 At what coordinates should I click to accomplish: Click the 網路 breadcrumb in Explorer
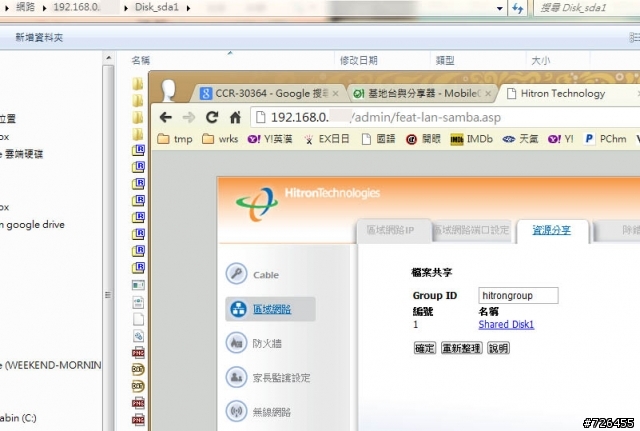[x=25, y=7]
